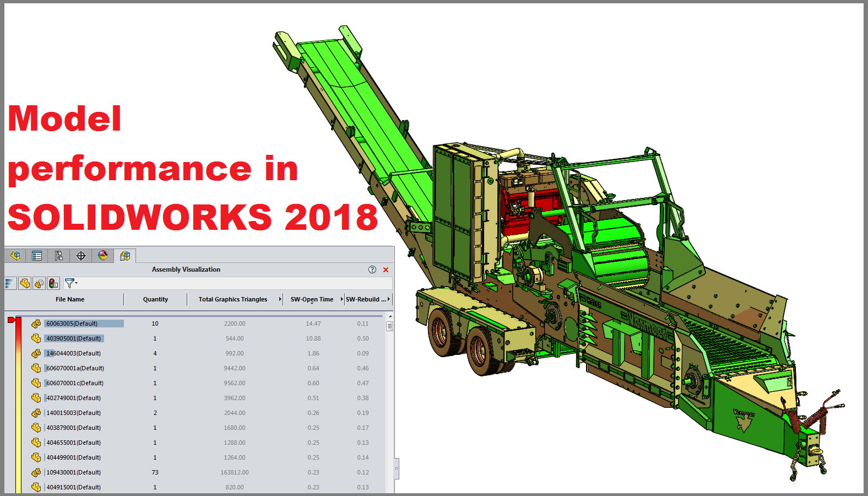Select component 606070001c(Default)

click(75, 383)
